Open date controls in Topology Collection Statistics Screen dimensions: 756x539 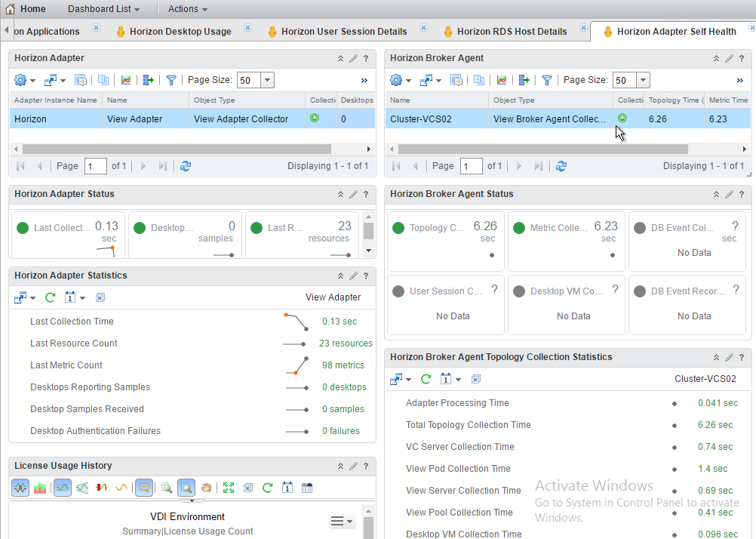pos(450,379)
